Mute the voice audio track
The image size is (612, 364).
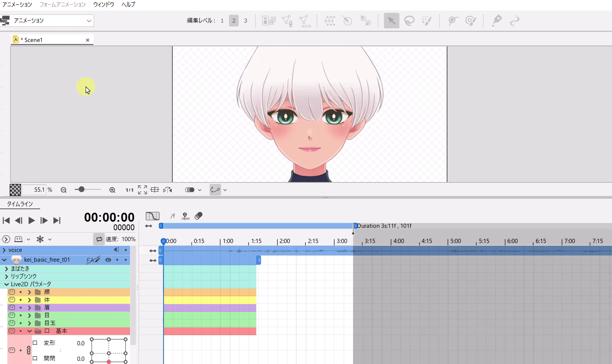pyautogui.click(x=116, y=250)
